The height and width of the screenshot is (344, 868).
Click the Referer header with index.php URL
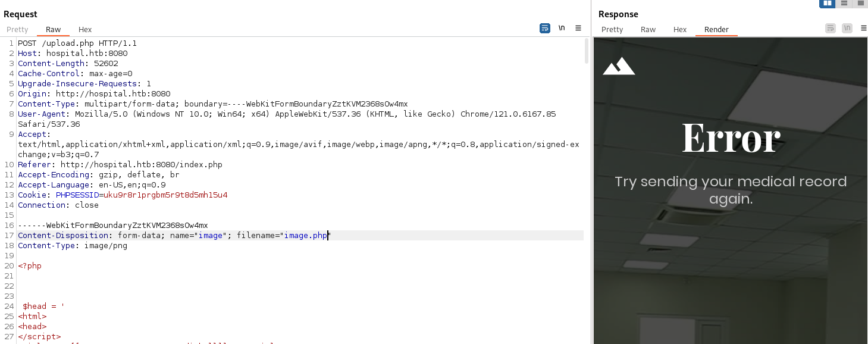click(120, 165)
